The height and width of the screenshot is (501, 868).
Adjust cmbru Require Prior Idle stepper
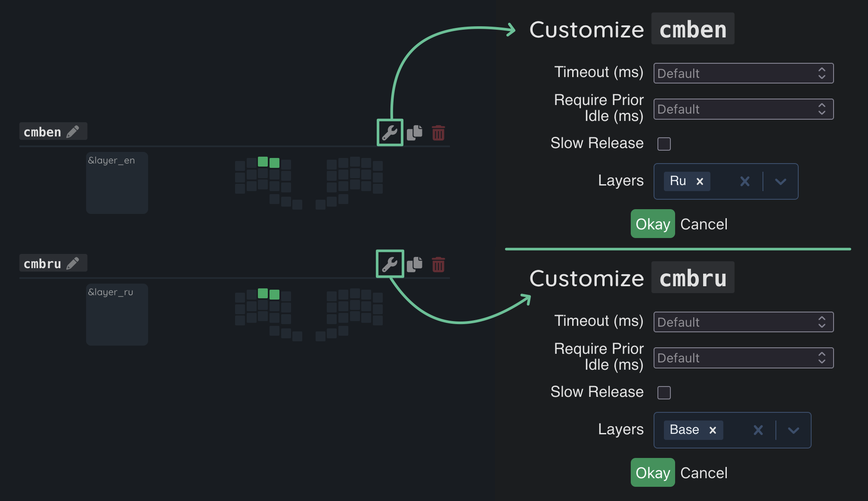point(821,358)
